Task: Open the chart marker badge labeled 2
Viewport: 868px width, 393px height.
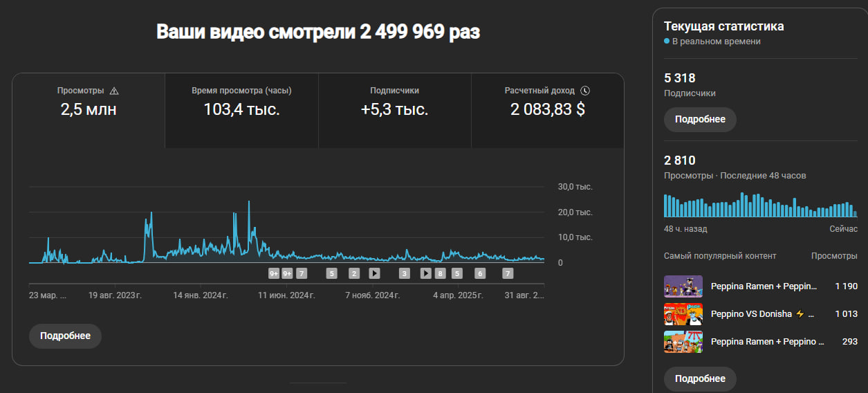Action: [x=354, y=273]
